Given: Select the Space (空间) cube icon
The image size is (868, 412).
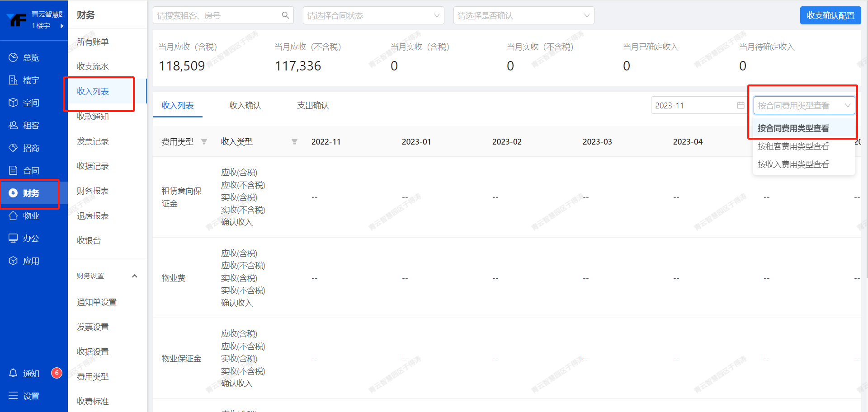Looking at the screenshot, I should (x=13, y=103).
